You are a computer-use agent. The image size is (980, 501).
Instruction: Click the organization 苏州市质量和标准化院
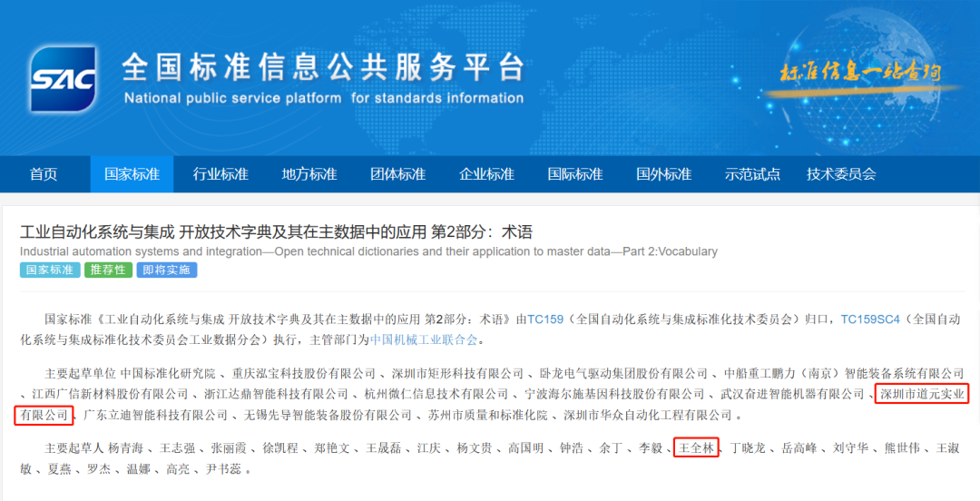coord(487,416)
